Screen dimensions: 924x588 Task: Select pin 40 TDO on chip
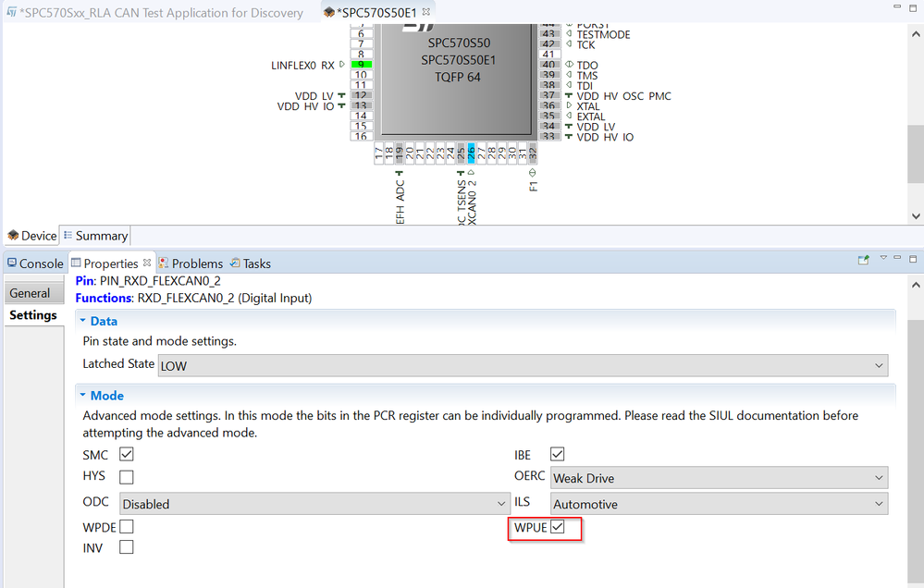tap(548, 65)
